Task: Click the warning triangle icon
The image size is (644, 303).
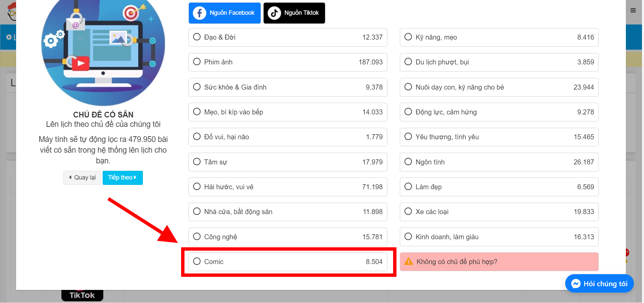Action: point(409,262)
